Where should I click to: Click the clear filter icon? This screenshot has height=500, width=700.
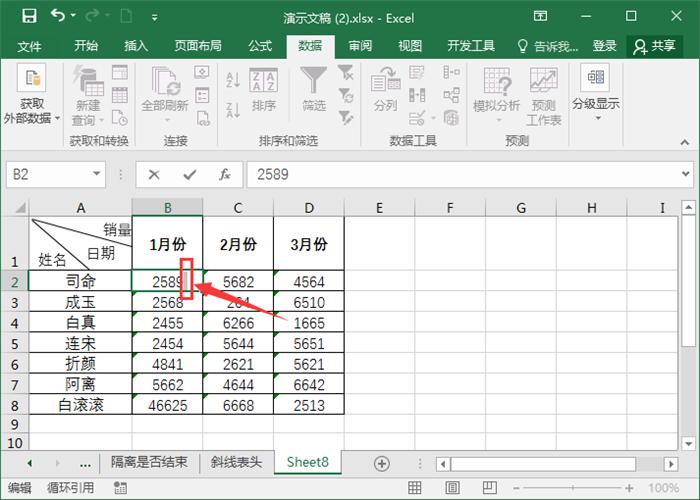click(346, 72)
